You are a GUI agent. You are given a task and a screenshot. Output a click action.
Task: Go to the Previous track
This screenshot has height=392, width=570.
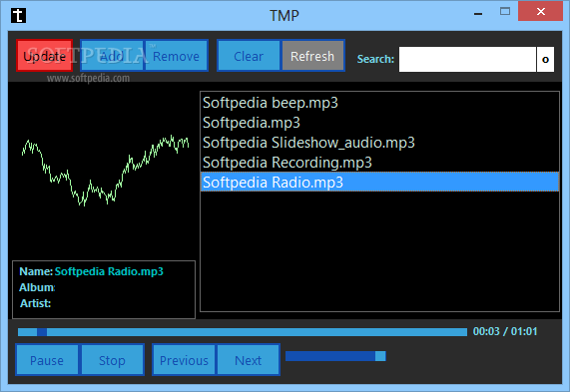click(x=184, y=360)
